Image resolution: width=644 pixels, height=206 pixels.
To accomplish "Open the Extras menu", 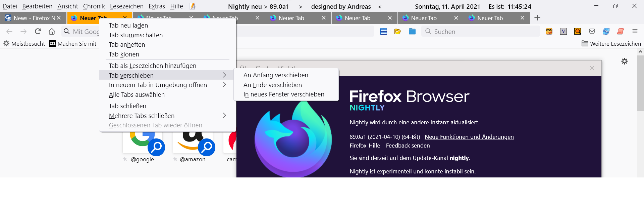I will [x=157, y=6].
